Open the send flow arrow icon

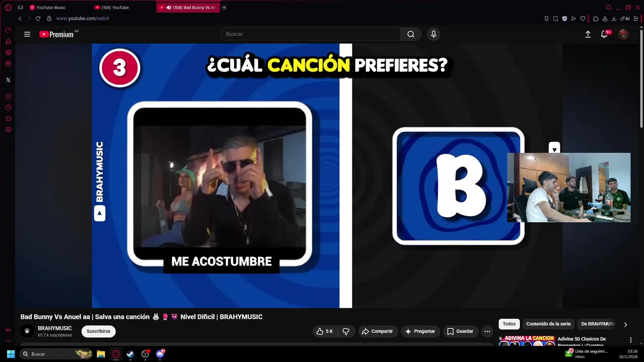(x=574, y=19)
